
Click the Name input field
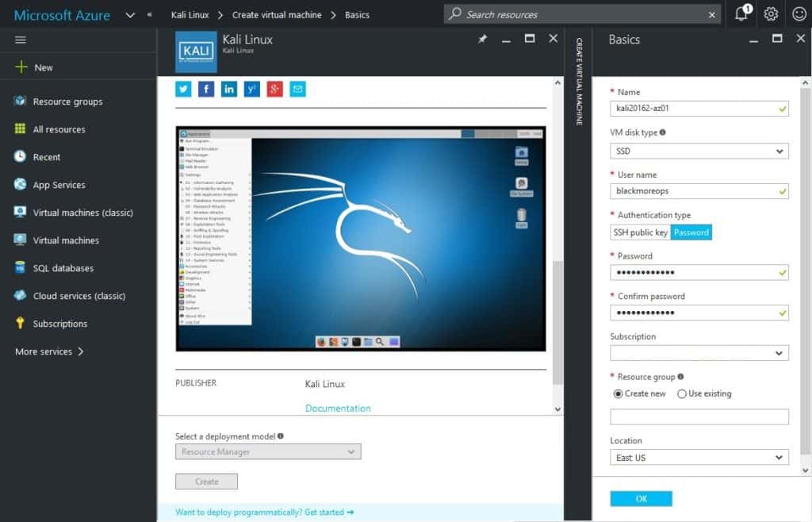699,108
